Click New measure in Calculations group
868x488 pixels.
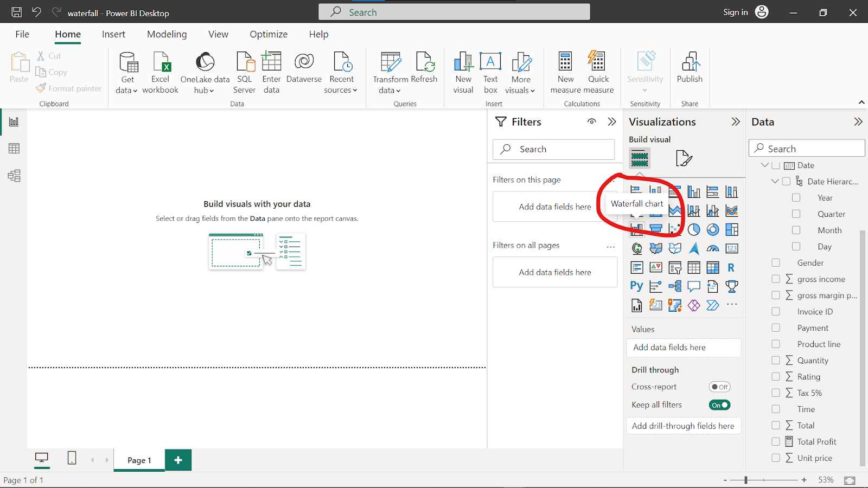click(x=565, y=73)
